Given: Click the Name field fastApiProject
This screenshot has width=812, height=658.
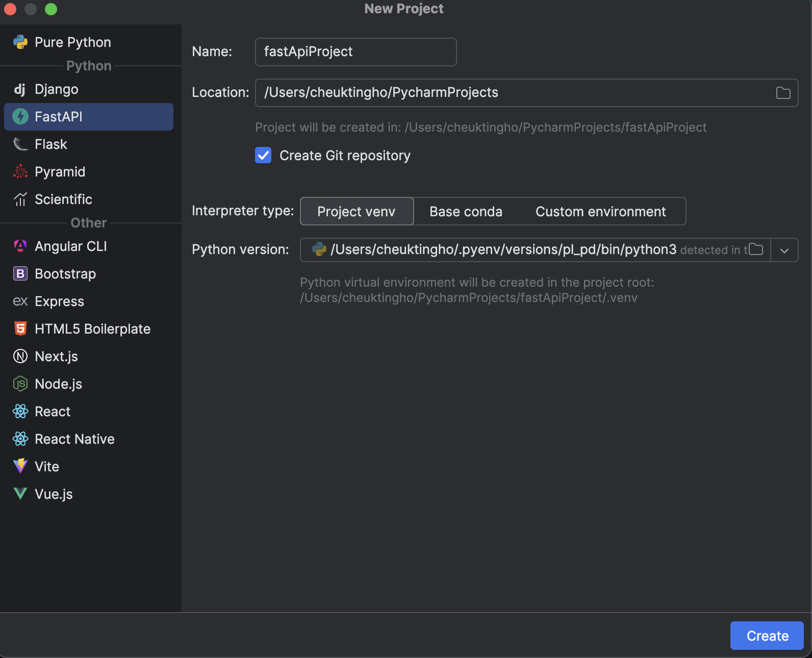Looking at the screenshot, I should coord(356,52).
